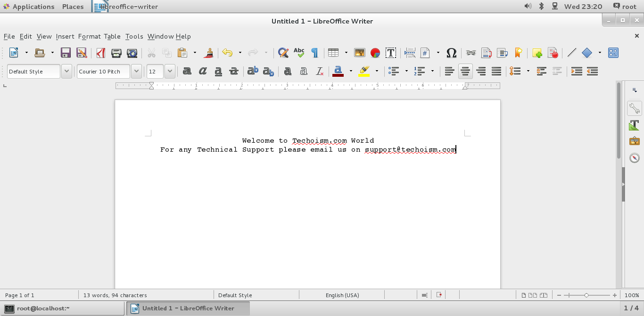The width and height of the screenshot is (644, 316).
Task: Open the Find & Replace tool
Action: [x=283, y=53]
